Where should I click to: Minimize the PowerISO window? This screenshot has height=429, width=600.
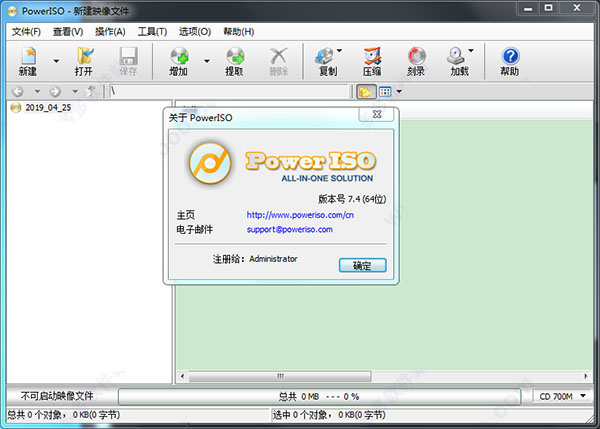pos(528,8)
